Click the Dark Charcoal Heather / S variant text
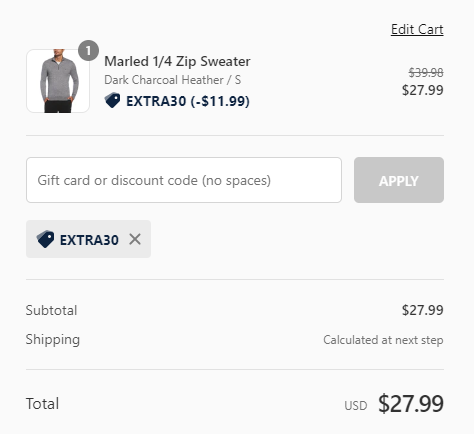Image resolution: width=474 pixels, height=434 pixels. (173, 80)
